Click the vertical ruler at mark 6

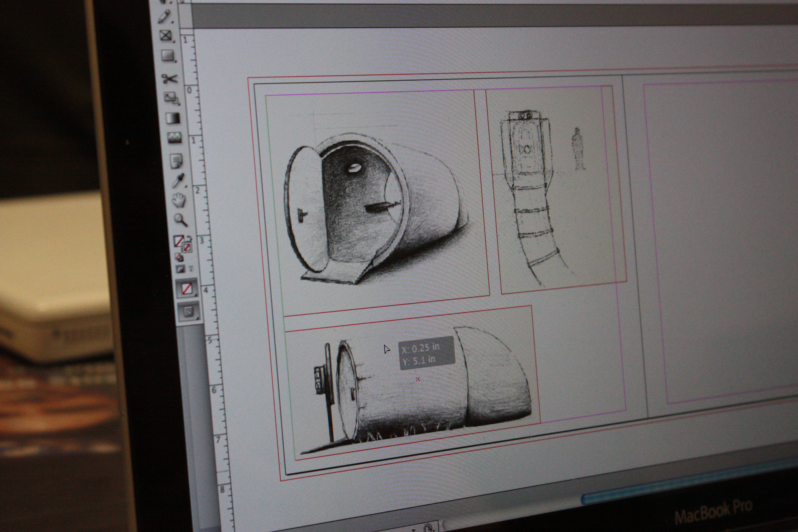pos(214,390)
